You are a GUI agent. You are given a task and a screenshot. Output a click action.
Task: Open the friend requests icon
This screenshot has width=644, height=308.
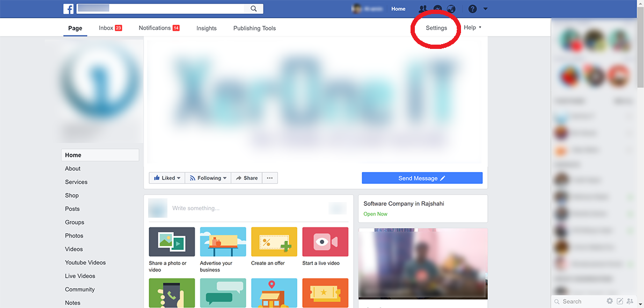[x=423, y=9]
